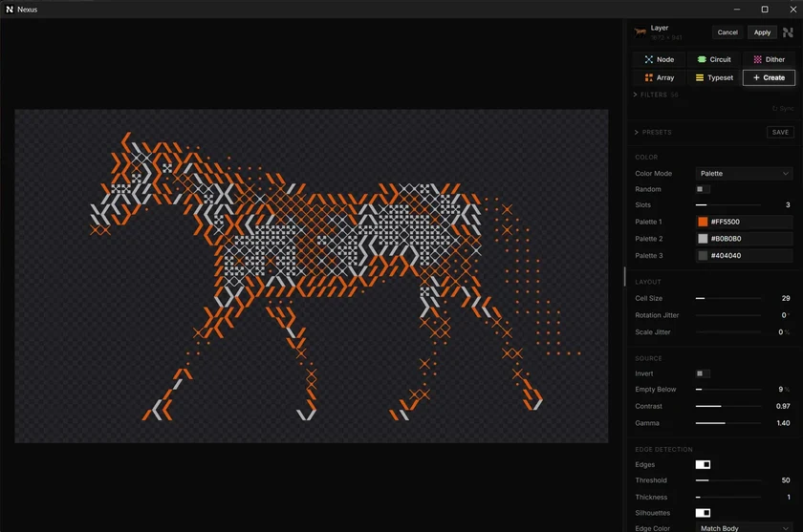The height and width of the screenshot is (532, 803).
Task: Click the Sync button
Action: point(783,109)
